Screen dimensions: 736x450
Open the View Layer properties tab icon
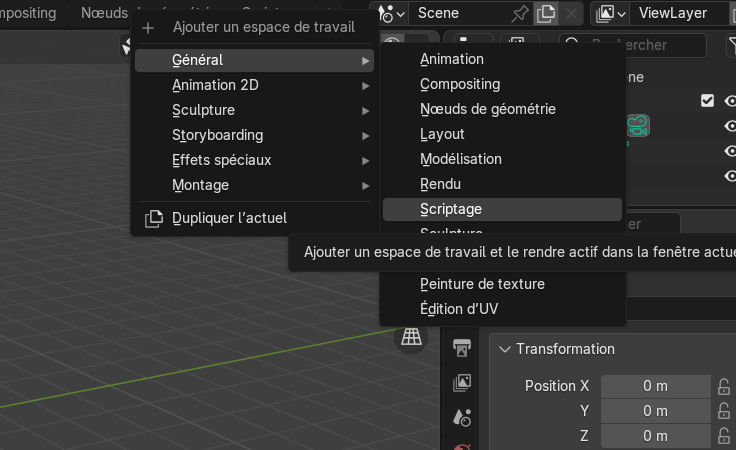pos(462,382)
